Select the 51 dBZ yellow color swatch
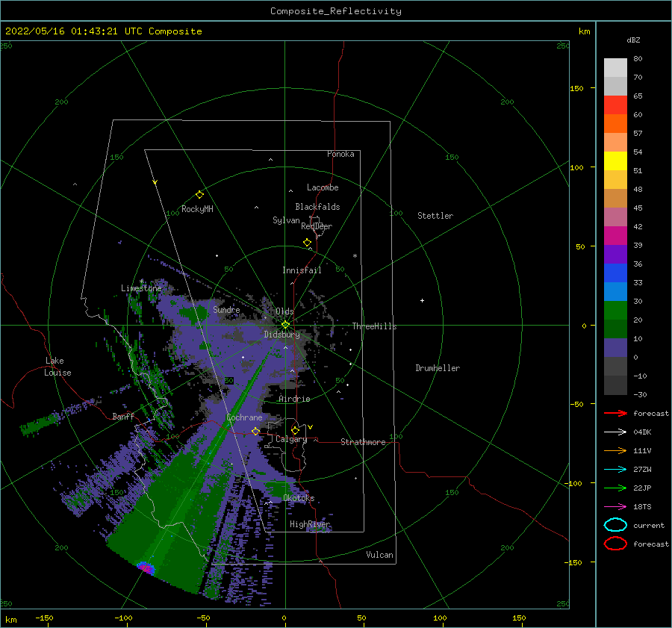Viewport: 672px width, 628px height. 615,161
